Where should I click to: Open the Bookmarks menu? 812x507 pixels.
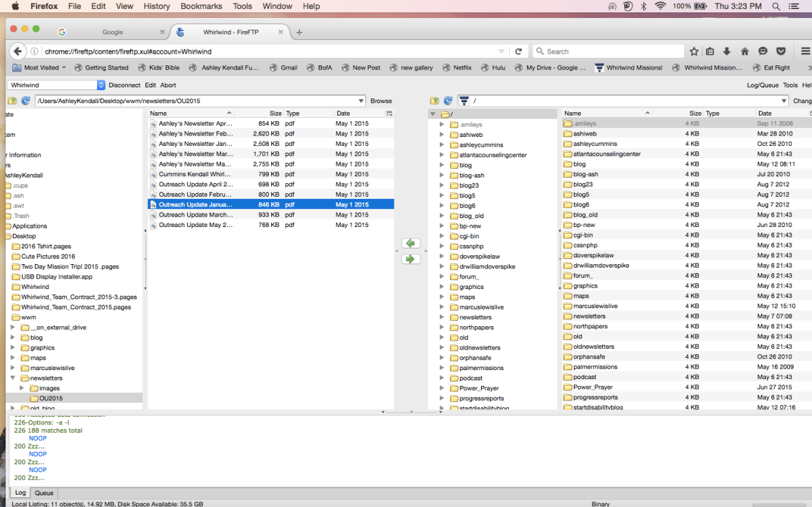tap(200, 6)
